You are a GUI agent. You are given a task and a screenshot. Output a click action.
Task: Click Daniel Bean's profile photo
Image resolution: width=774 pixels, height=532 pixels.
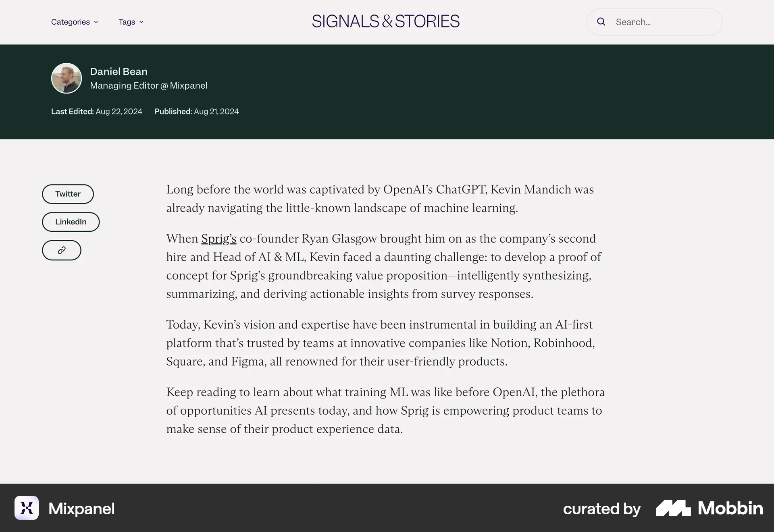(67, 78)
